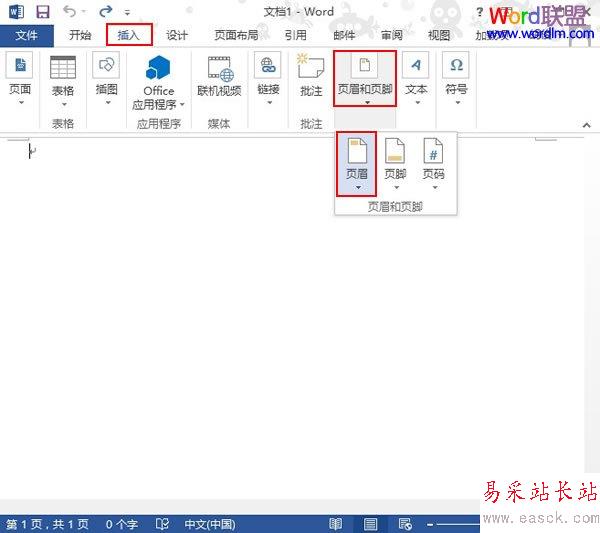Screen dimensions: 600x533
Task: Click the 插图 (Illustrations) icon
Action: coord(106,65)
